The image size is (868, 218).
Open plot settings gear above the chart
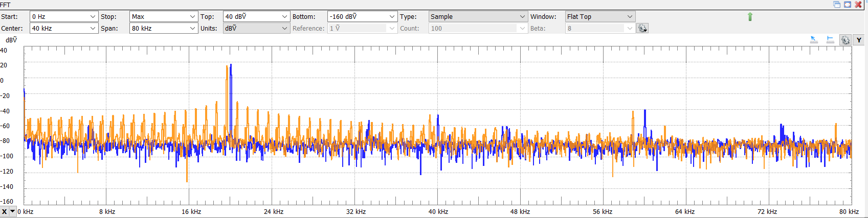click(x=845, y=40)
